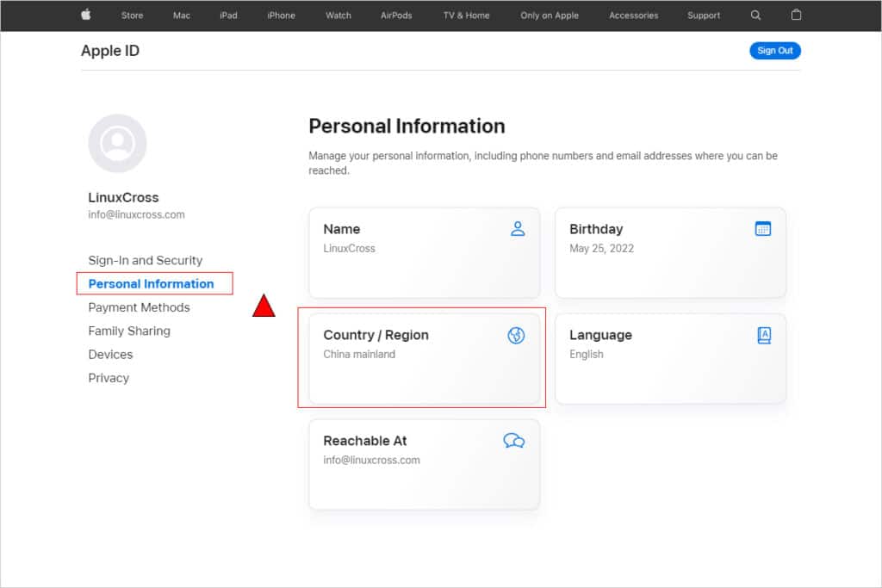The width and height of the screenshot is (882, 588).
Task: Open the Country / Region card
Action: tap(424, 359)
